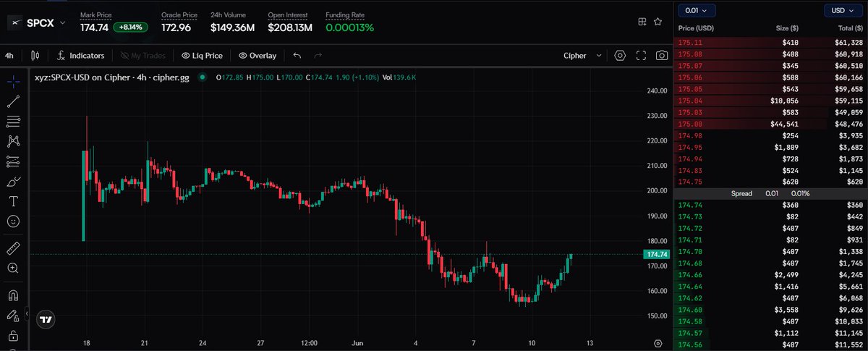Click the Spread 0.01 row
The width and height of the screenshot is (868, 351).
tap(770, 193)
